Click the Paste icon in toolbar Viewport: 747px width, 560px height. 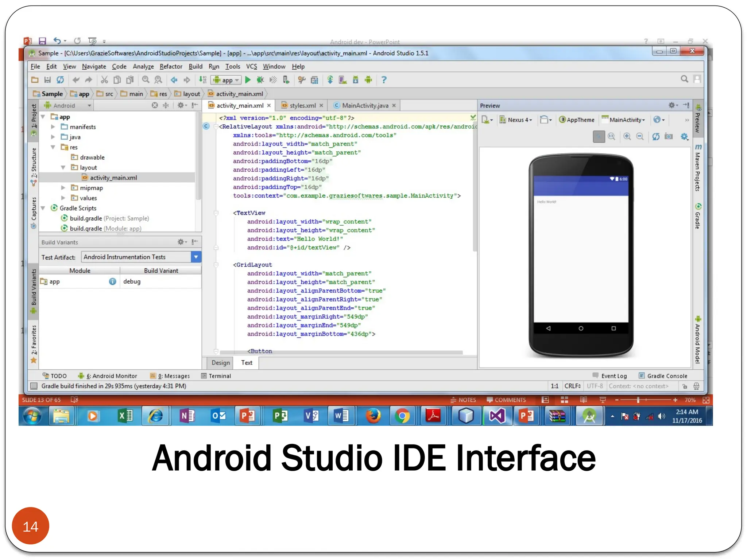coord(130,80)
